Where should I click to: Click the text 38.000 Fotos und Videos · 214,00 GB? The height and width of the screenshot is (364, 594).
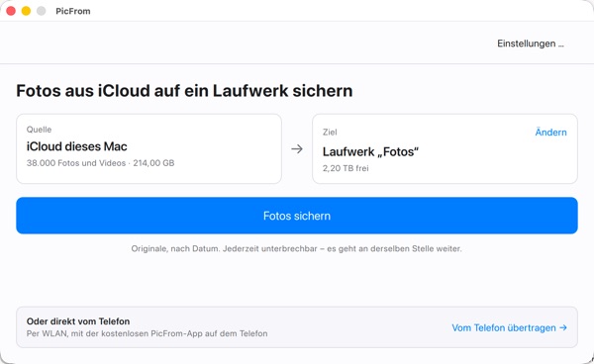[100, 163]
